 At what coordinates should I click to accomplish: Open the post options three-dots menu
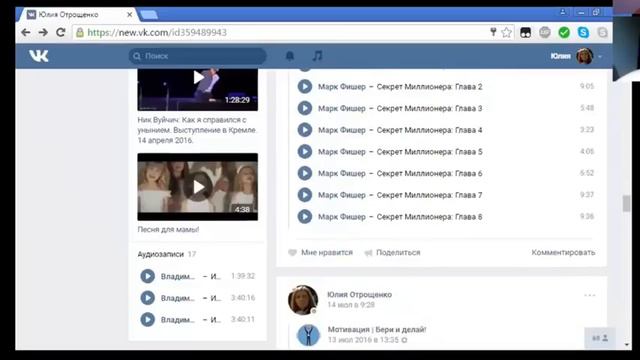(589, 295)
